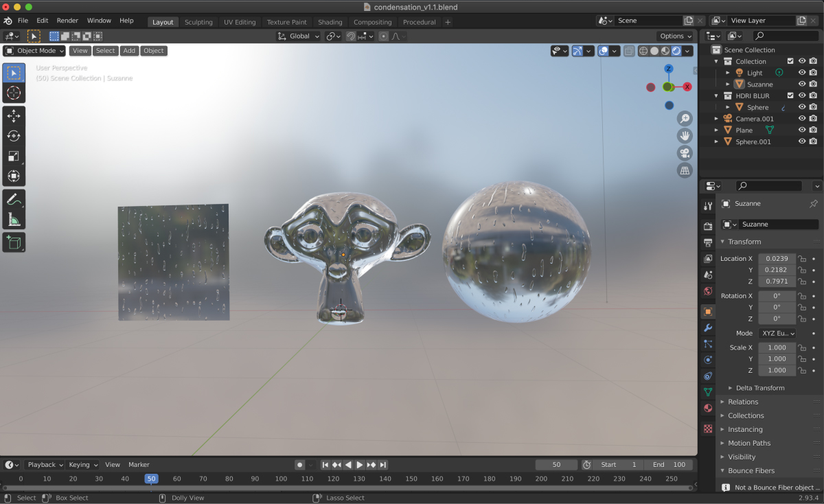Open the View Layer properties tab
This screenshot has width=824, height=504.
(708, 259)
